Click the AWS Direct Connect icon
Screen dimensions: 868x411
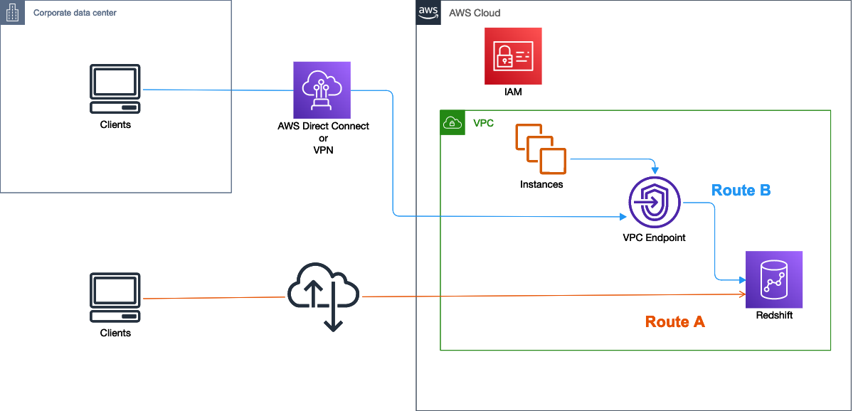(x=322, y=90)
